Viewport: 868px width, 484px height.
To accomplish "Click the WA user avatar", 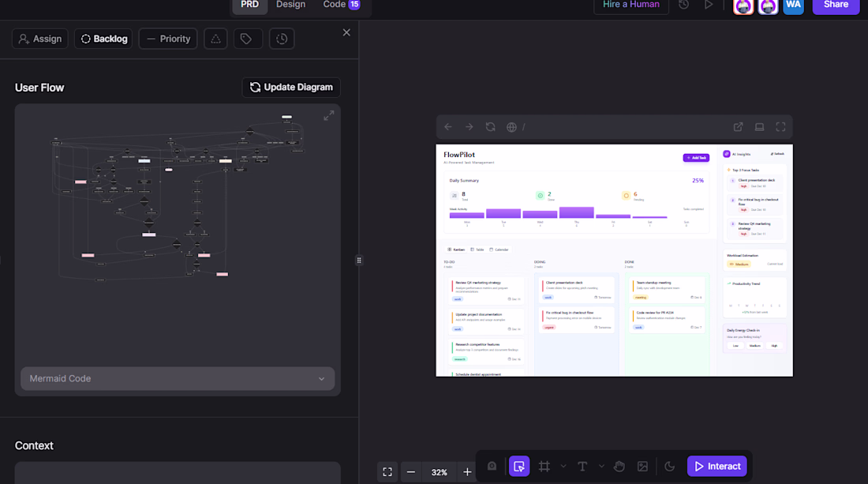I will coord(793,5).
